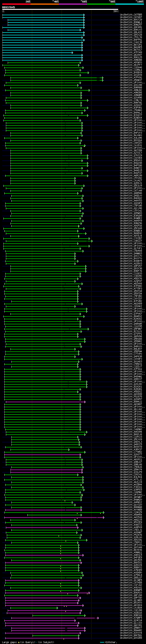Select hit label UniRef100_C1EJD8
The width and height of the screenshot is (146, 644).
pyautogui.click(x=131, y=610)
